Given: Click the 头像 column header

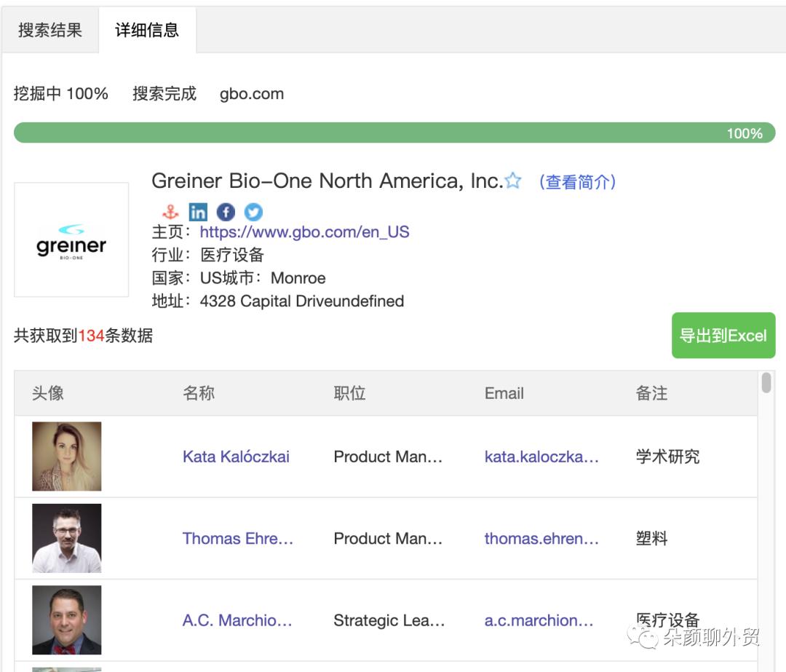Looking at the screenshot, I should pos(47,392).
